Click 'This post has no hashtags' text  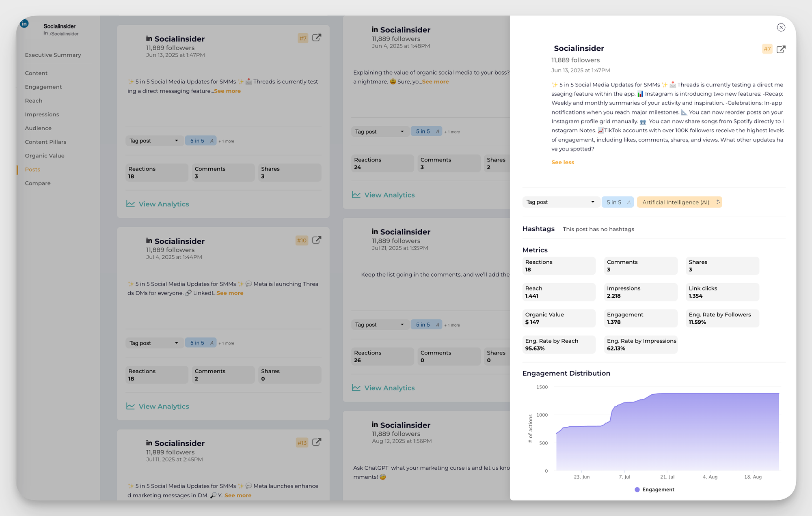[598, 229]
